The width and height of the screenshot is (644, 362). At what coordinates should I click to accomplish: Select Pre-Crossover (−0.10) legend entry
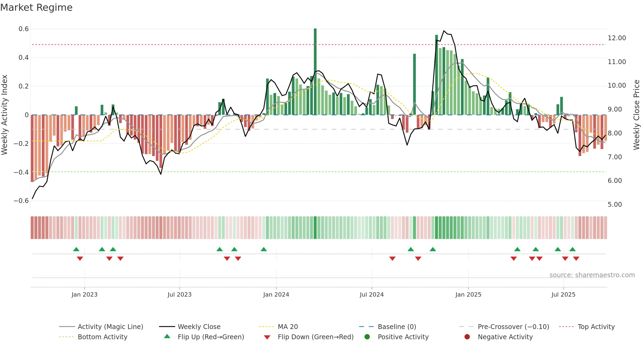[504, 327]
